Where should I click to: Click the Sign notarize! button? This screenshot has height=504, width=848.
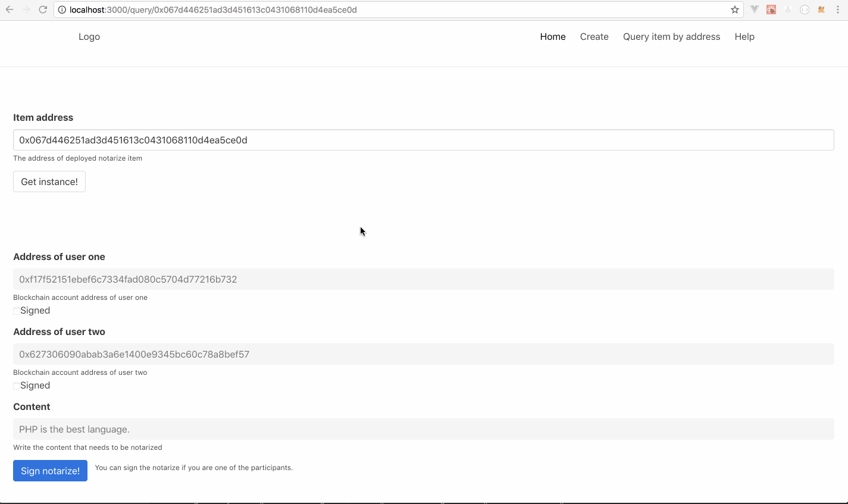click(x=50, y=471)
